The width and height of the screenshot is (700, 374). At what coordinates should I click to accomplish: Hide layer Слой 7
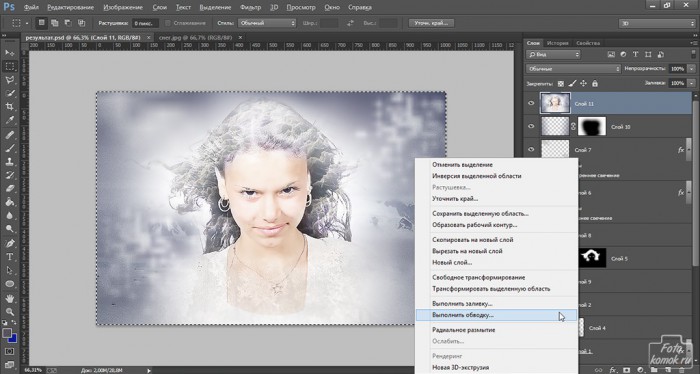(x=531, y=150)
